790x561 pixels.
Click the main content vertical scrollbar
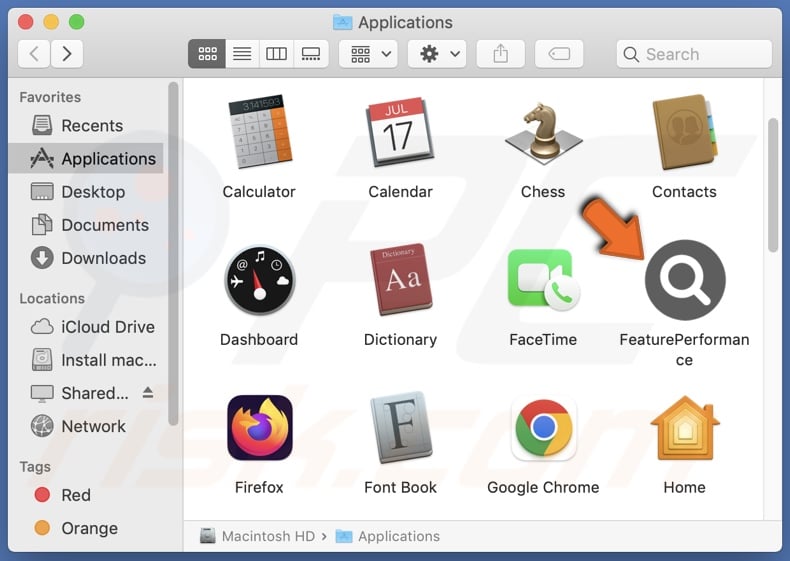[773, 185]
